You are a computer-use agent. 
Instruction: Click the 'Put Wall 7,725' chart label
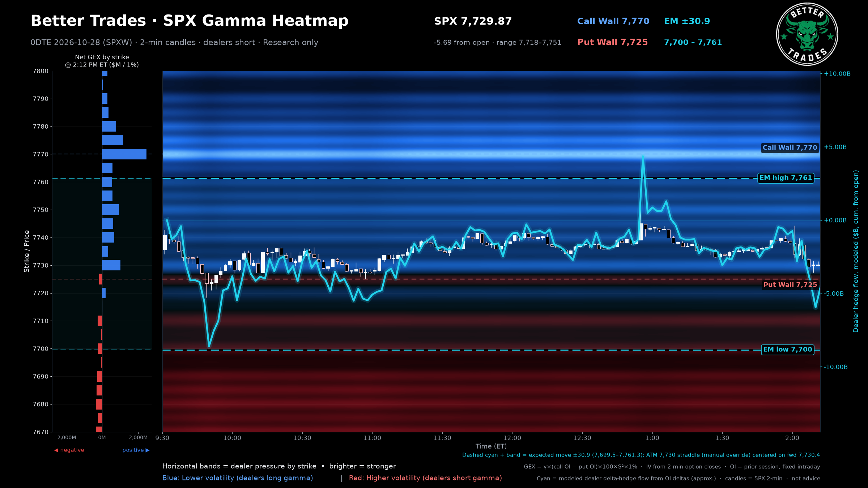[x=790, y=284]
